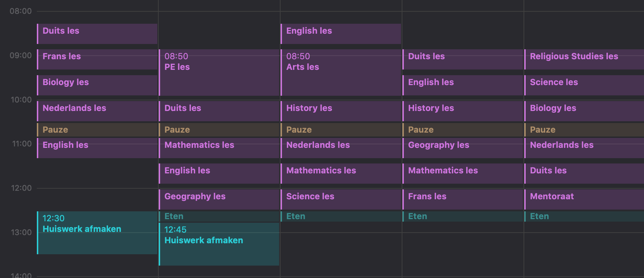The width and height of the screenshot is (644, 278).
Task: Open the Religious Studies les event
Action: pos(584,59)
